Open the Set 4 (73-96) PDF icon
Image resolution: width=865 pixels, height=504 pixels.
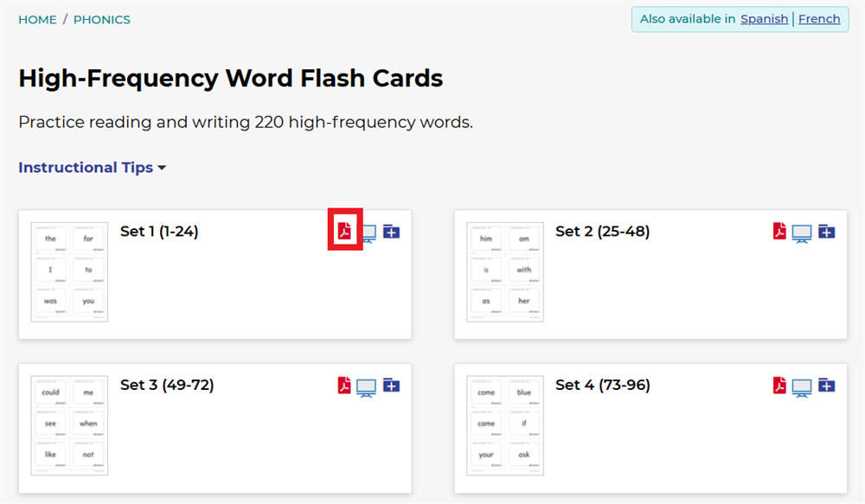[779, 386]
